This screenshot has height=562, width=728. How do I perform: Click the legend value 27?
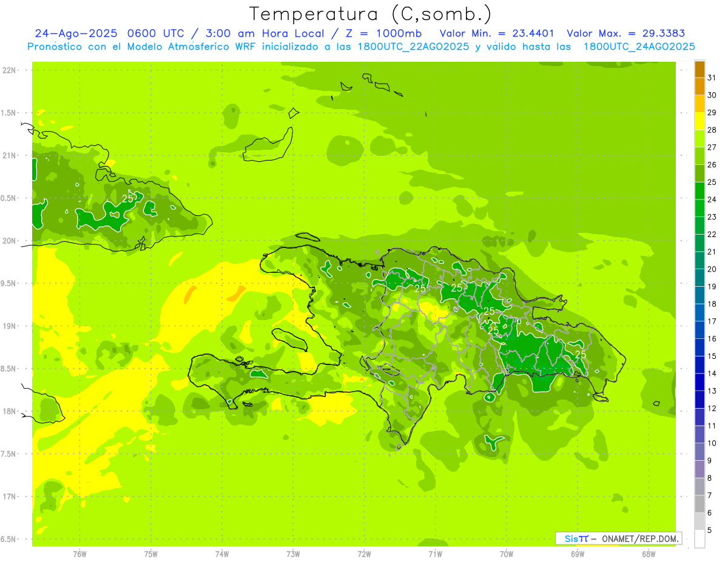click(x=712, y=147)
